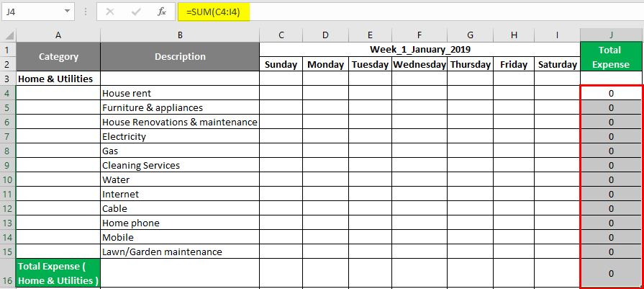This screenshot has height=289, width=644.
Task: Click the Total Expense (Home & Utilities) cell
Action: pos(58,273)
